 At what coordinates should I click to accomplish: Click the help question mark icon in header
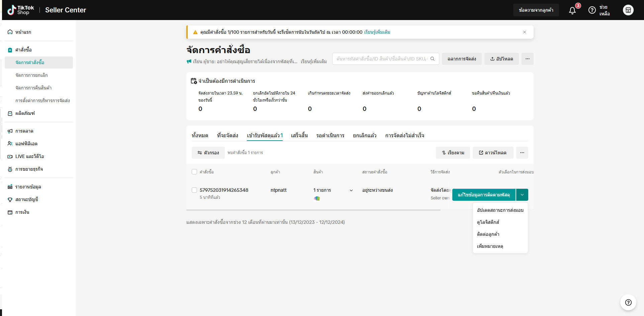click(x=592, y=10)
